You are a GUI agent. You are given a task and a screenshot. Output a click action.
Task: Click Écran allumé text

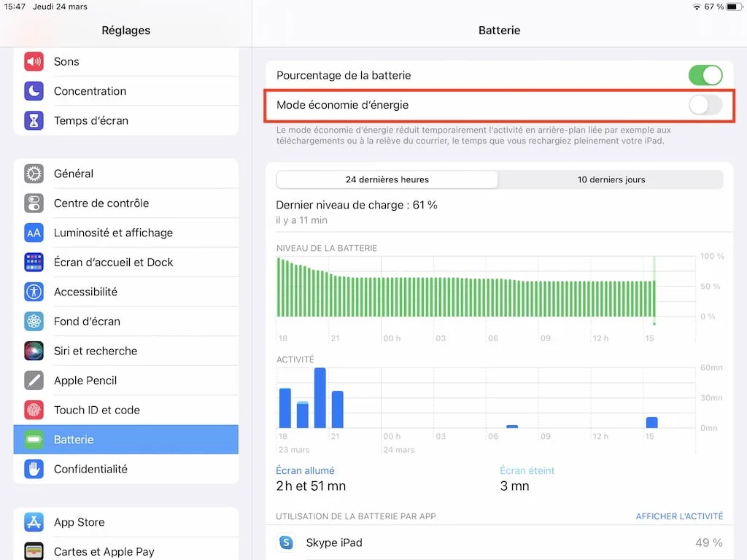(x=305, y=470)
